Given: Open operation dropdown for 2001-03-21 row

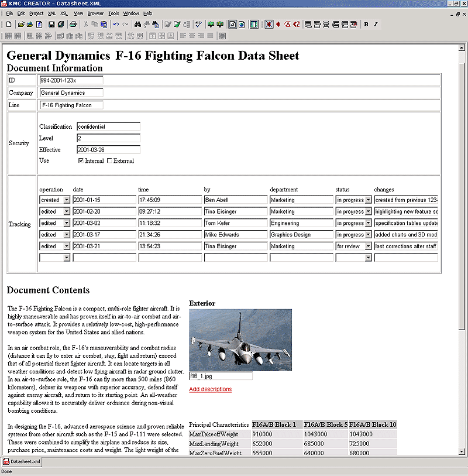Looking at the screenshot, I should 67,246.
